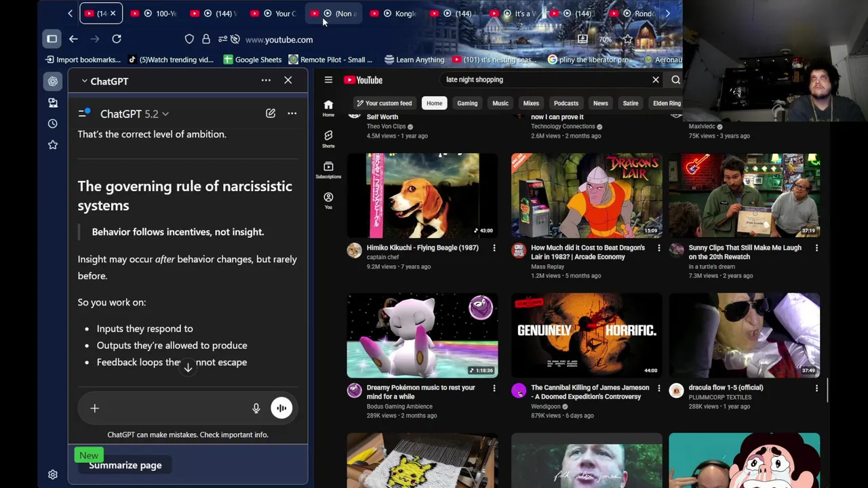Focus YouTube search box 'late night shopping'

[x=542, y=79]
